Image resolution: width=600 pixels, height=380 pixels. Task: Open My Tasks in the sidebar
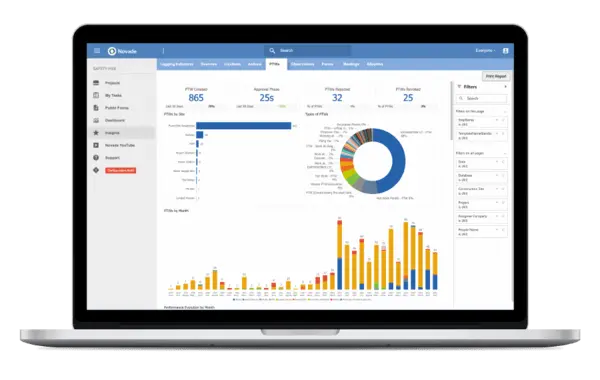click(x=114, y=95)
